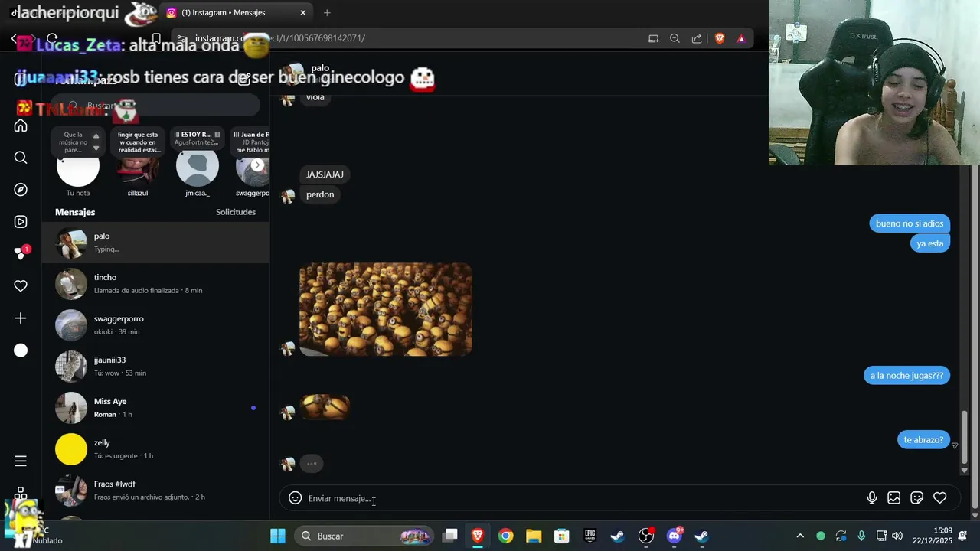Open the tincho conversation

pos(155,283)
